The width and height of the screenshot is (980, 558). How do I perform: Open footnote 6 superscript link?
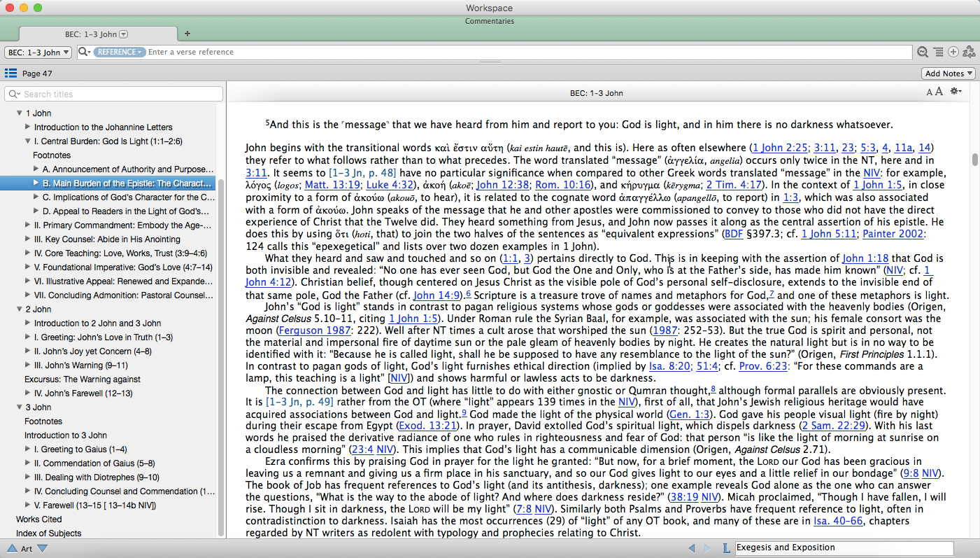click(468, 293)
